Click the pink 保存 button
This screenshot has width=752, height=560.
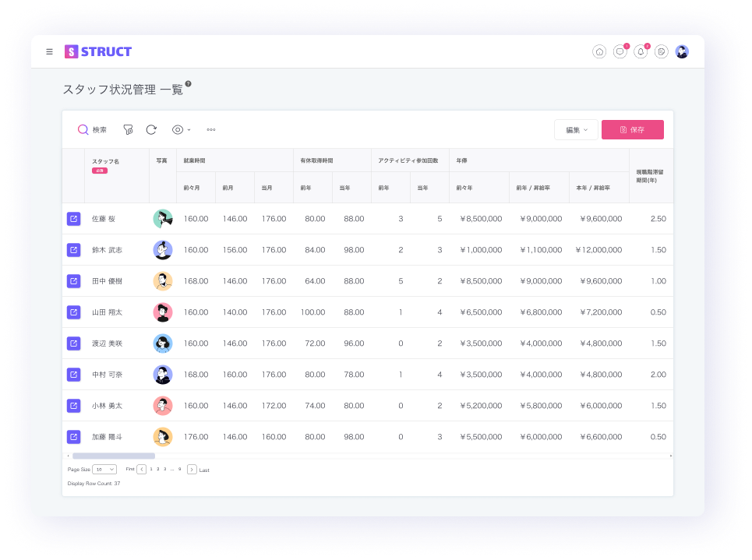click(x=632, y=130)
